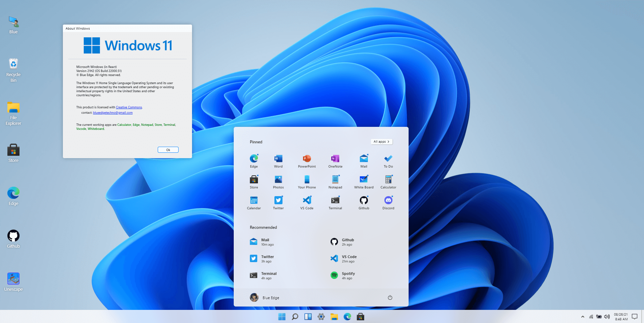Open Edge browser on taskbar

[347, 317]
